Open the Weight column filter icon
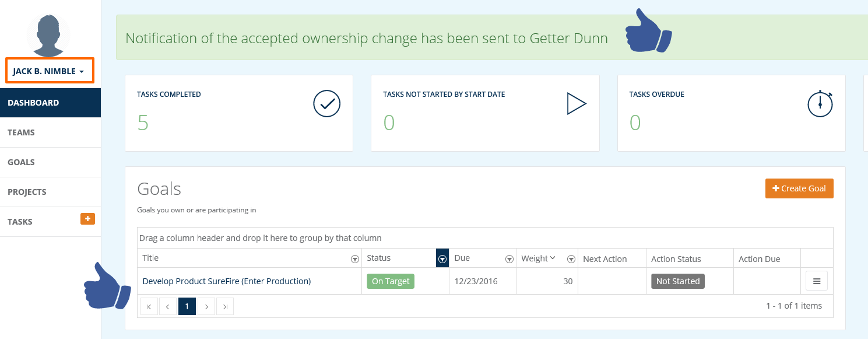The image size is (868, 339). (x=571, y=259)
